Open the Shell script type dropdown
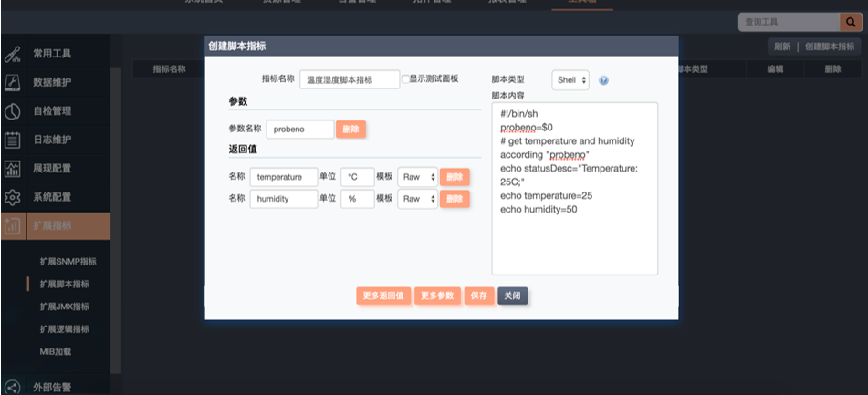This screenshot has height=395, width=868. pos(570,80)
